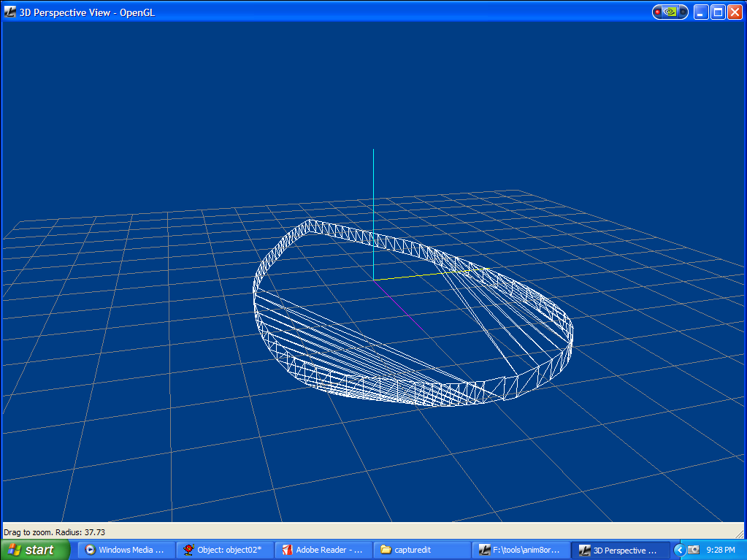The image size is (747, 560).
Task: Close the 3D Perspective View window
Action: (x=735, y=12)
